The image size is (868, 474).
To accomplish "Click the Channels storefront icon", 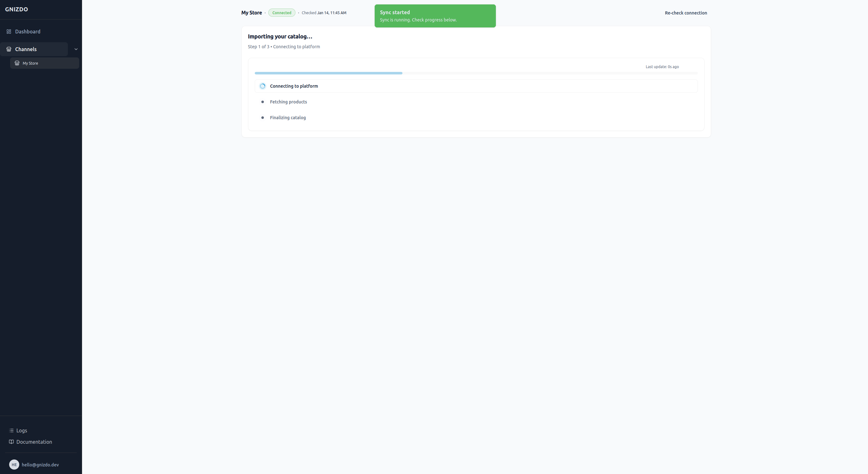I will (9, 49).
